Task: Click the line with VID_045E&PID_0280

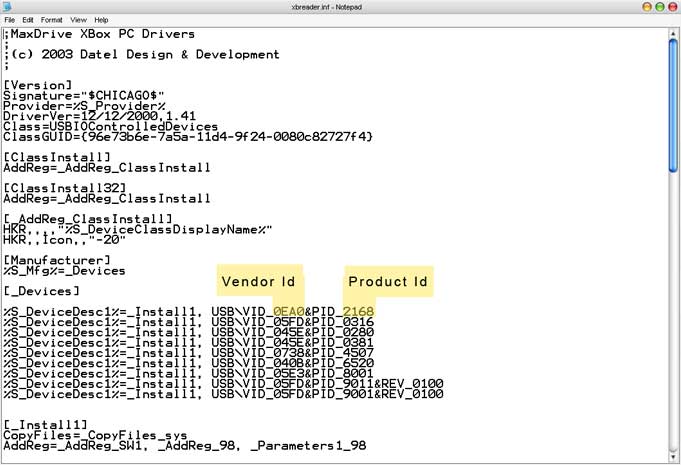Action: (x=188, y=332)
